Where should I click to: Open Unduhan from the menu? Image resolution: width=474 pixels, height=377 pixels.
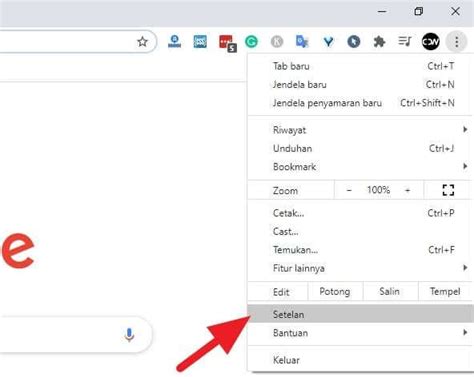point(361,148)
